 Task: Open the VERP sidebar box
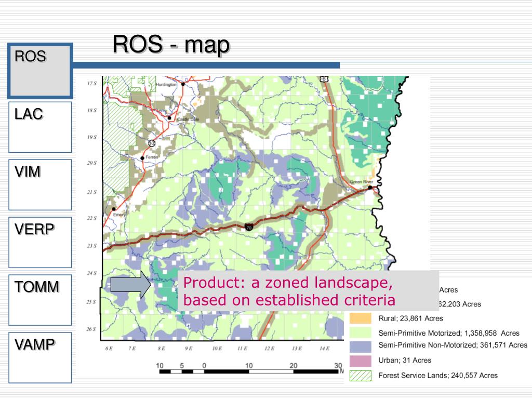tap(40, 242)
